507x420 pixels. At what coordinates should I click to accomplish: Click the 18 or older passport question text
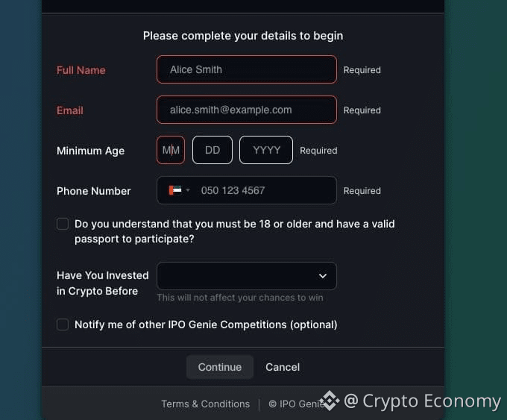[x=234, y=231]
